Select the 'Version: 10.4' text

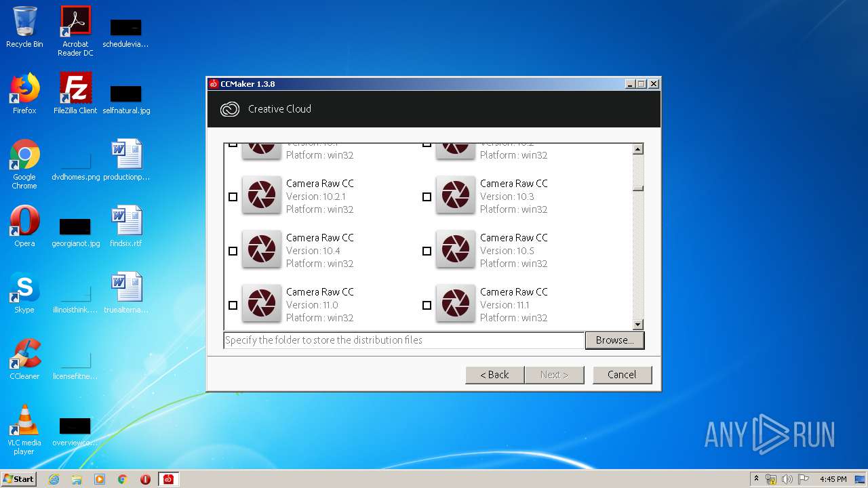tap(313, 251)
